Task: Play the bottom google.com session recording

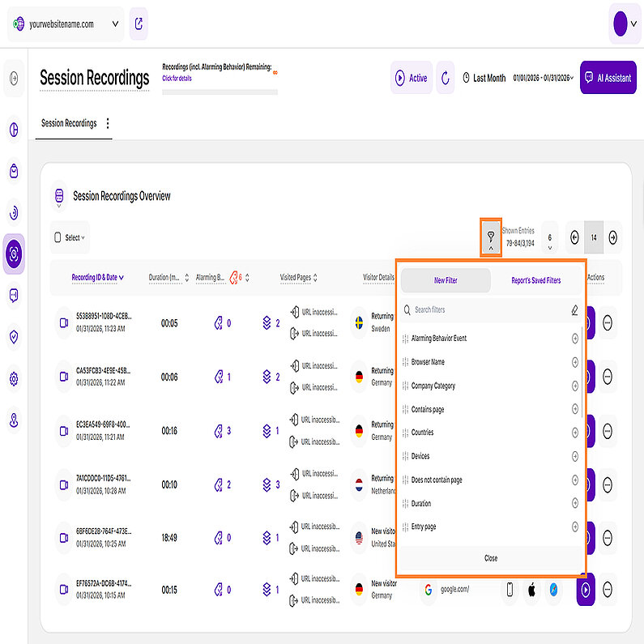Action: (585, 589)
